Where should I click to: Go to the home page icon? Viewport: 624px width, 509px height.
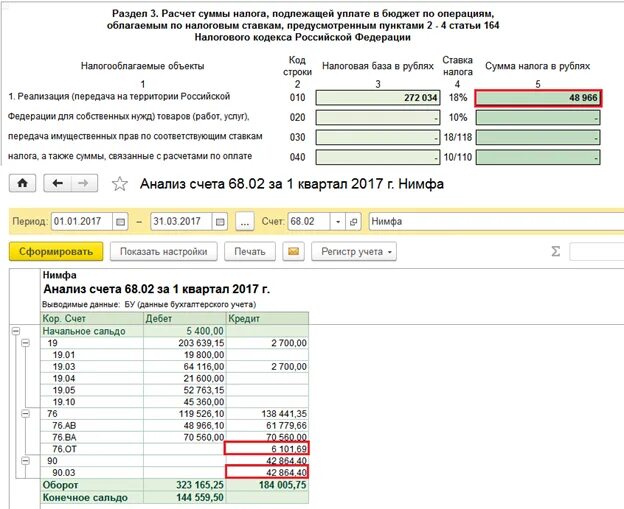click(22, 183)
